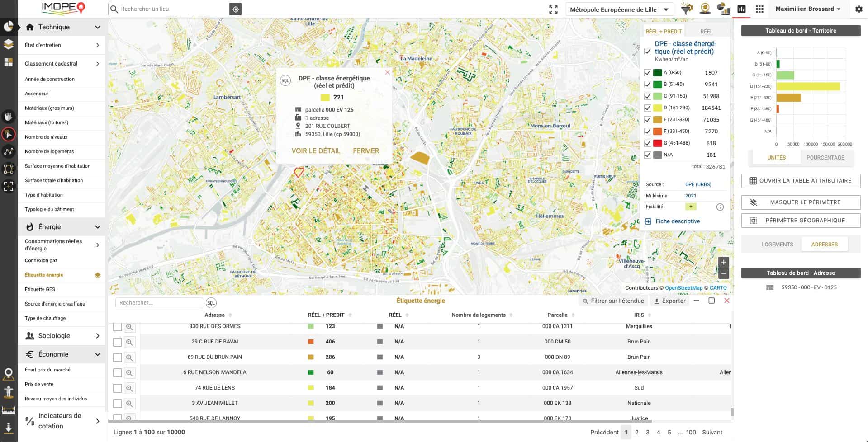Uncheck class B (51-90) in legend
Screen dimensions: 868x442
click(648, 85)
